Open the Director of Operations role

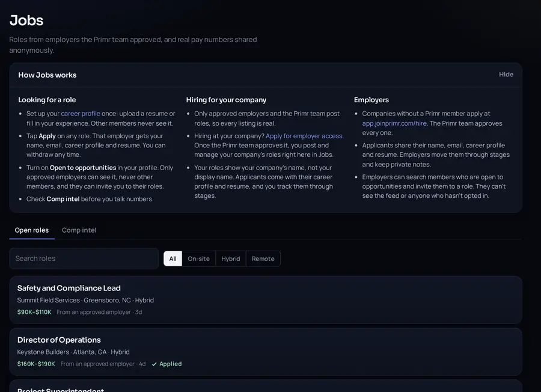pyautogui.click(x=266, y=352)
